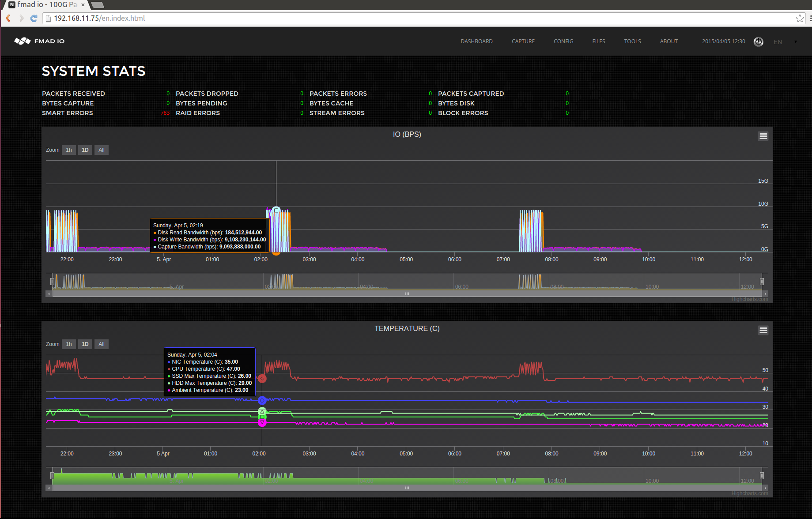Screen dimensions: 812x519
Task: Select the FMAD IO logo
Action: 39,41
